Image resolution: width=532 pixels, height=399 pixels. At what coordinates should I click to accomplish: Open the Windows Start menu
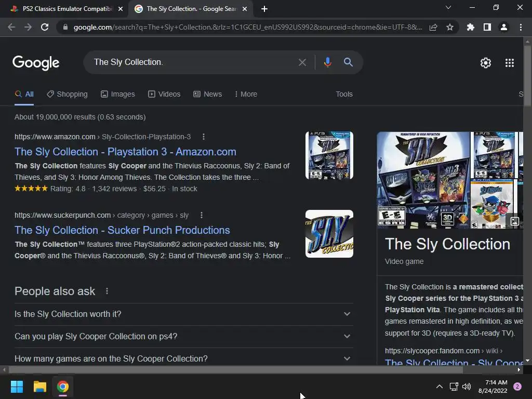[x=17, y=387]
